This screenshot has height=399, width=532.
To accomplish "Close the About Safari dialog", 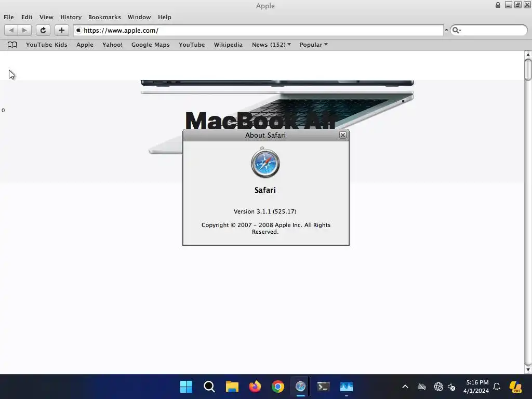I will tap(343, 135).
